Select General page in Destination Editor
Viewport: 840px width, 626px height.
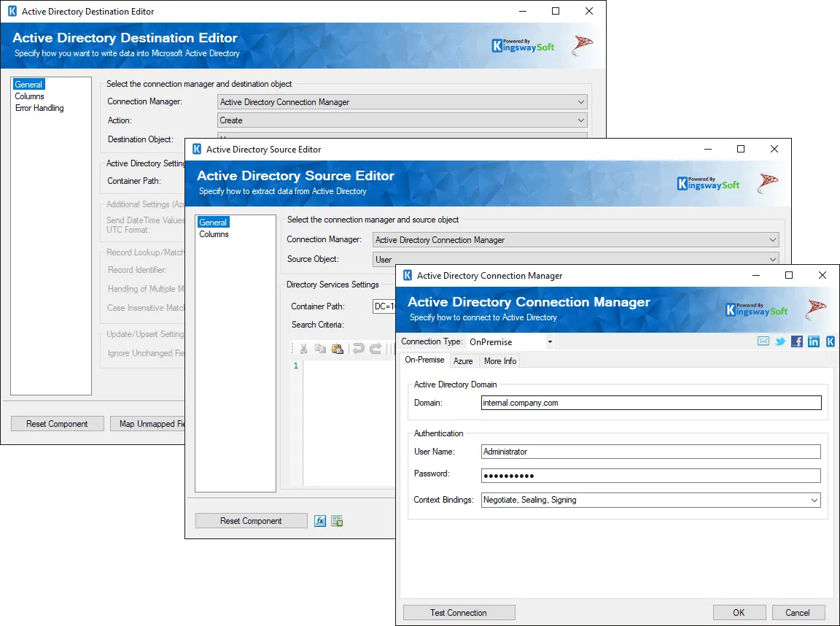coord(28,84)
